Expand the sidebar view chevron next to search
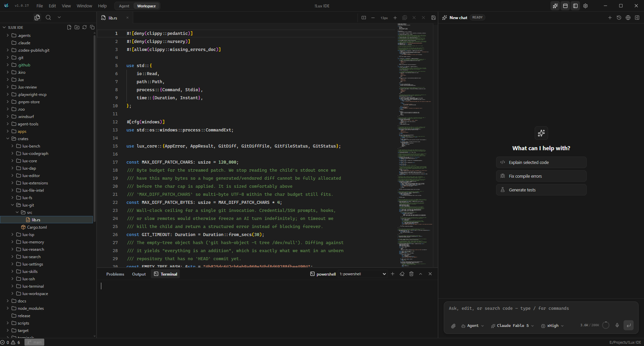Screen dimensions: 644x346 (59, 17)
